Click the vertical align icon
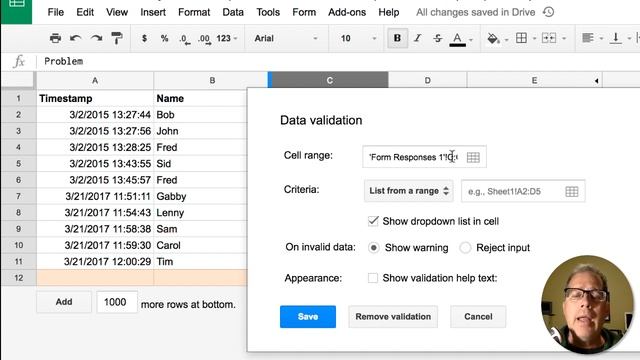 tap(616, 38)
